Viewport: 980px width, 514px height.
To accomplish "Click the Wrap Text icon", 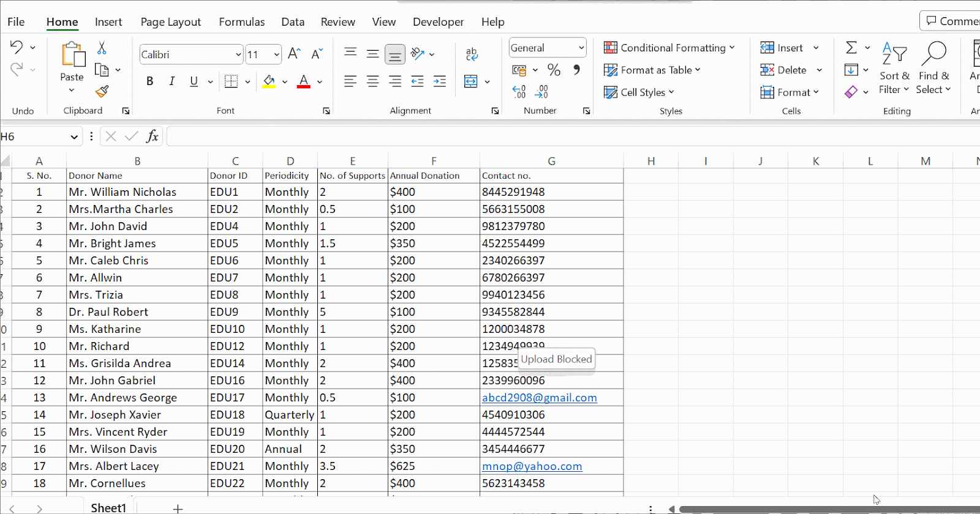I will pyautogui.click(x=472, y=54).
